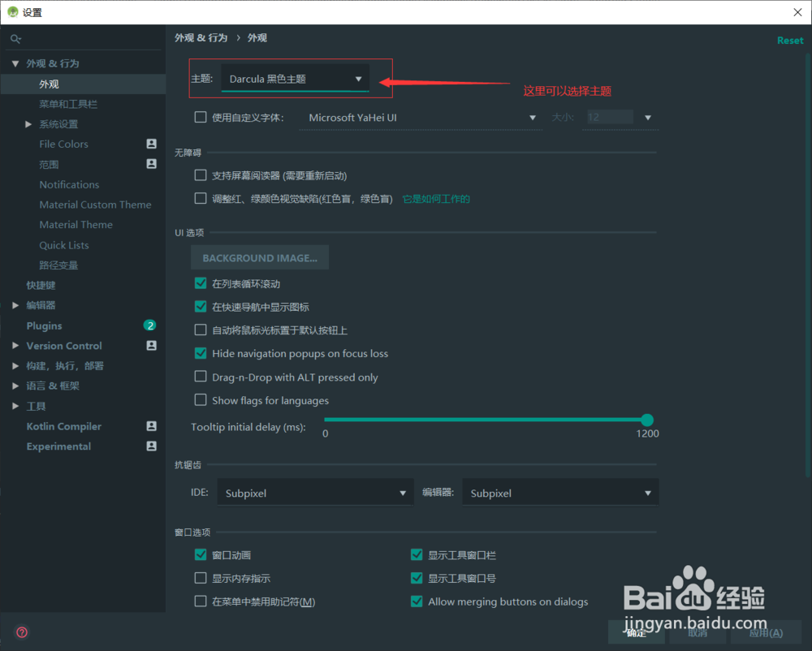Open the Microsoft YaHei UI font dropdown
The width and height of the screenshot is (812, 651).
(421, 118)
